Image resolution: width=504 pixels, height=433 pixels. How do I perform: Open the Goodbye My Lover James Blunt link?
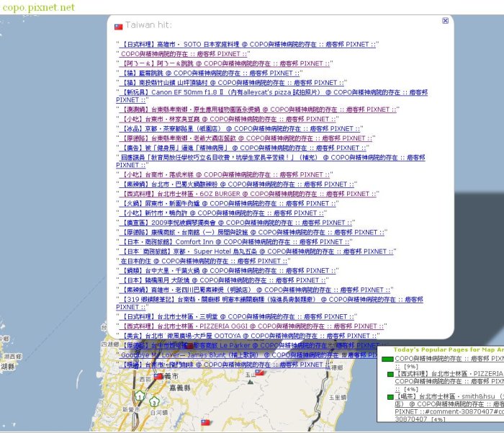248,355
